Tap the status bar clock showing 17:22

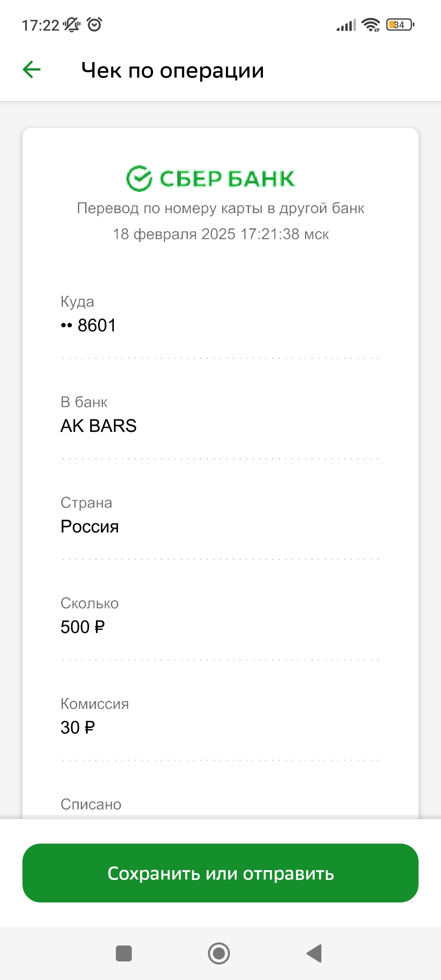click(x=40, y=25)
